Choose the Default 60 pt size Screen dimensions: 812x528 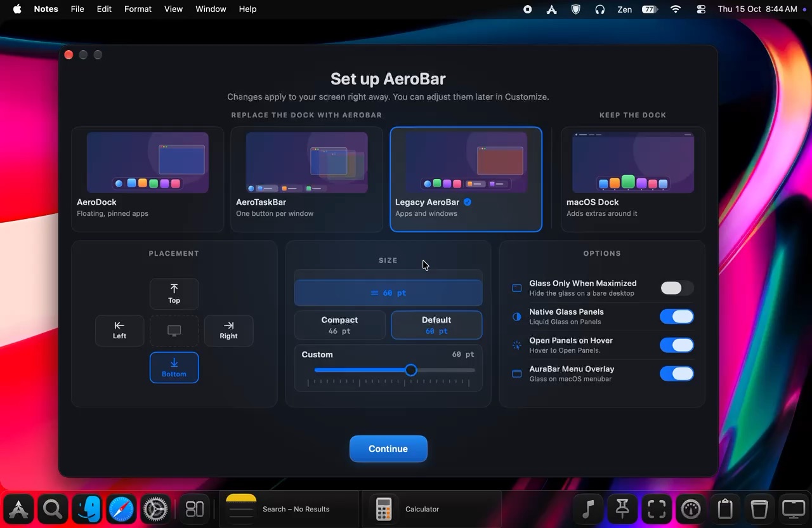(436, 325)
